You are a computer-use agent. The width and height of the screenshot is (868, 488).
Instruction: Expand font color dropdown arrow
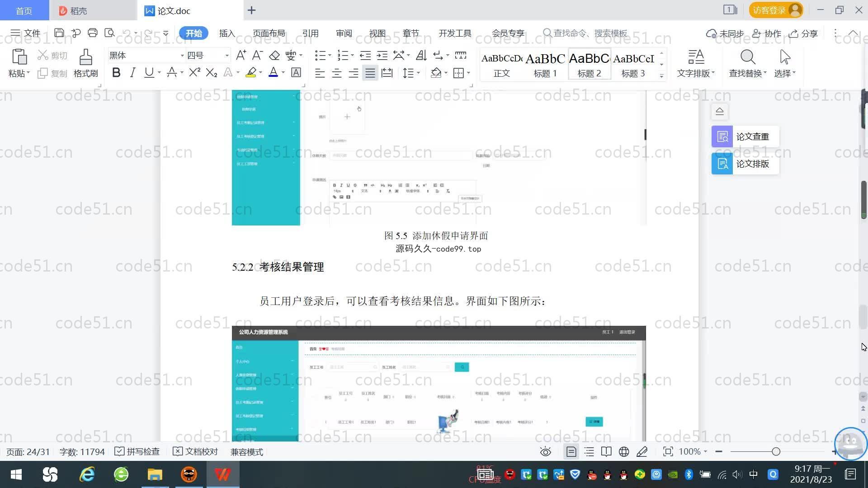pyautogui.click(x=283, y=73)
